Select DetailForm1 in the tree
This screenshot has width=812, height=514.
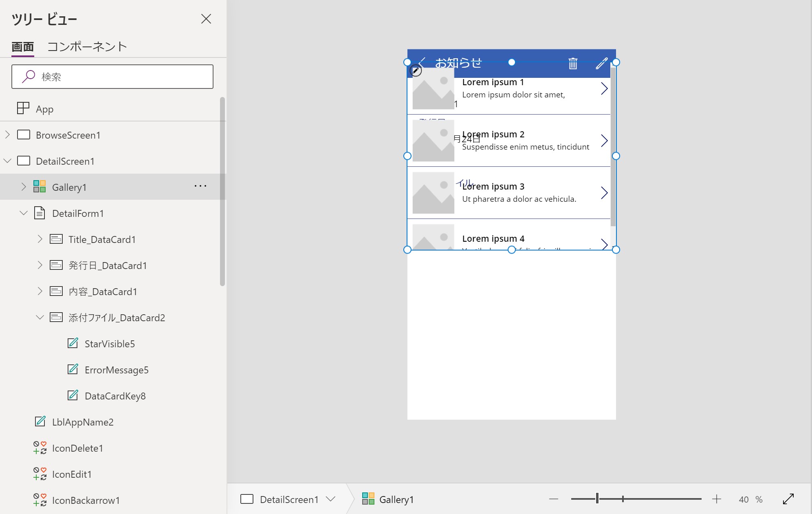click(x=78, y=214)
